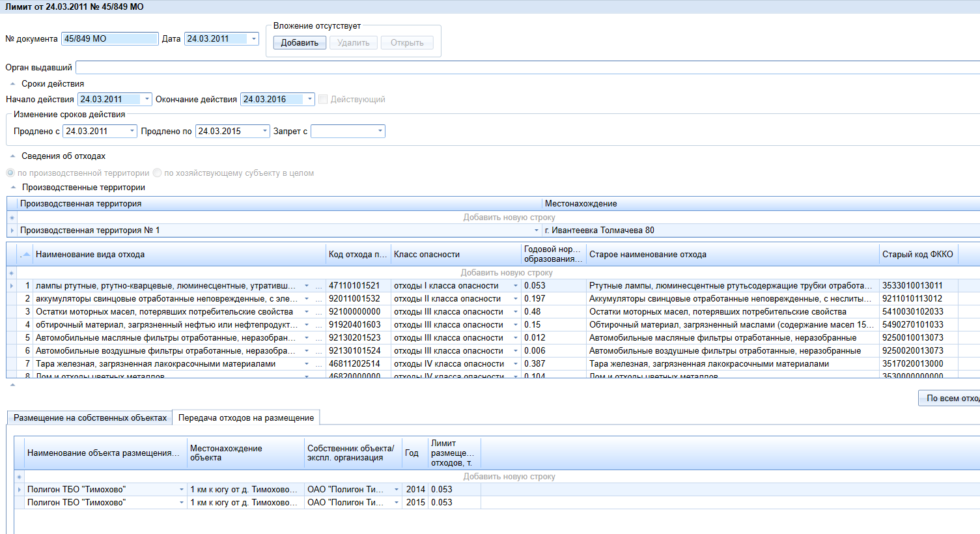Viewport: 980px width, 534px height.
Task: Collapse the Сроки действия section
Action: pyautogui.click(x=12, y=84)
